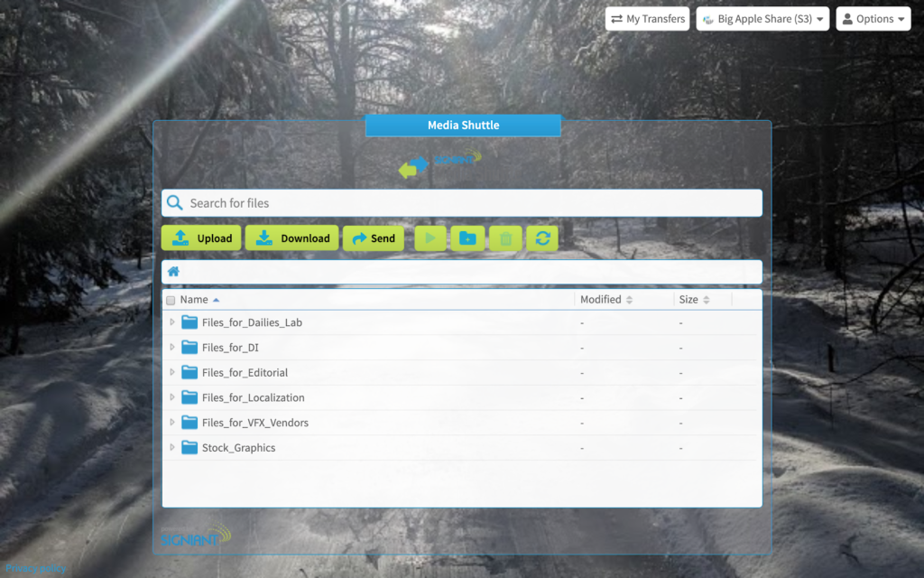Screen dimensions: 924x578
Task: Click the Files_for_Localization folder icon
Action: [189, 397]
